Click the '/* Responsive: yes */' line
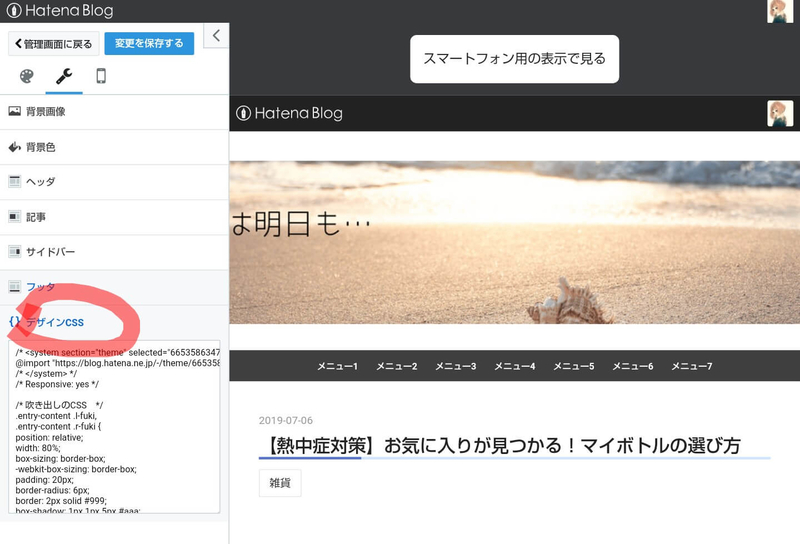The image size is (800, 544). tap(57, 384)
